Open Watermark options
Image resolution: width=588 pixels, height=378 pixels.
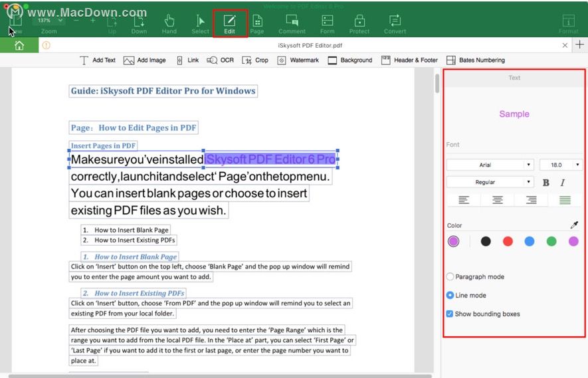pyautogui.click(x=298, y=60)
